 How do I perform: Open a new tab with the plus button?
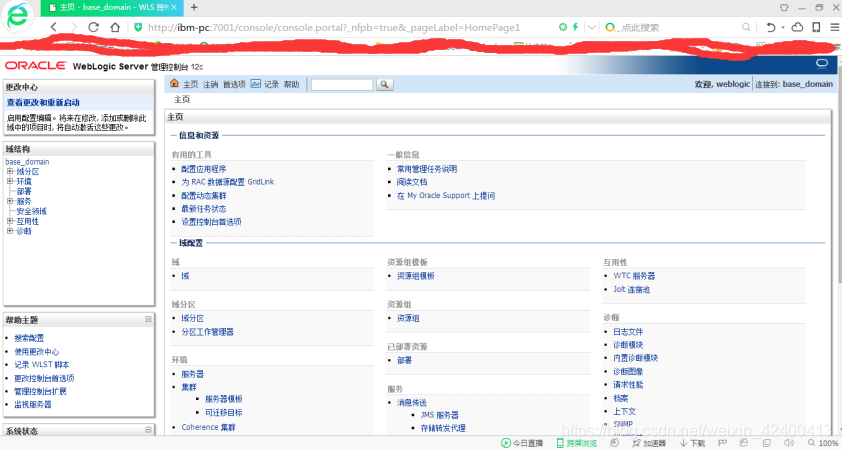194,8
